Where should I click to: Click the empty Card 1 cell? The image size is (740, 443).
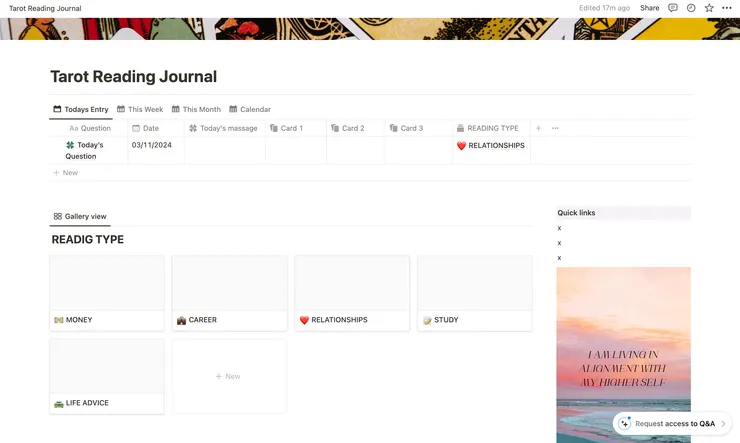coord(296,150)
